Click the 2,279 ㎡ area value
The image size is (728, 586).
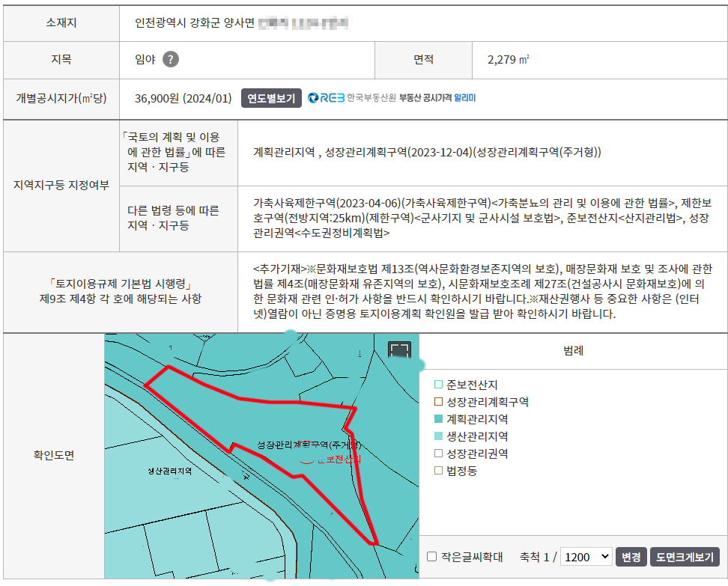(x=509, y=60)
